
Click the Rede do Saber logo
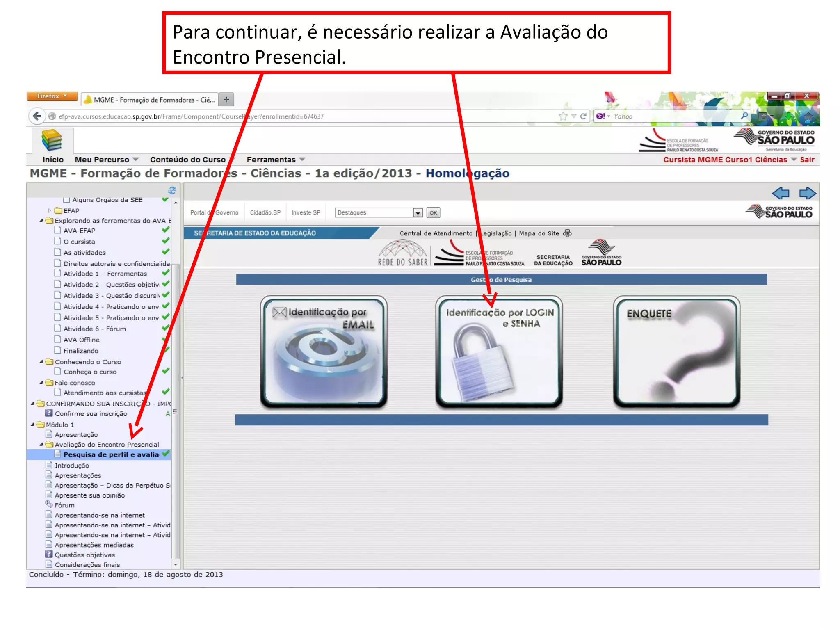click(x=403, y=253)
